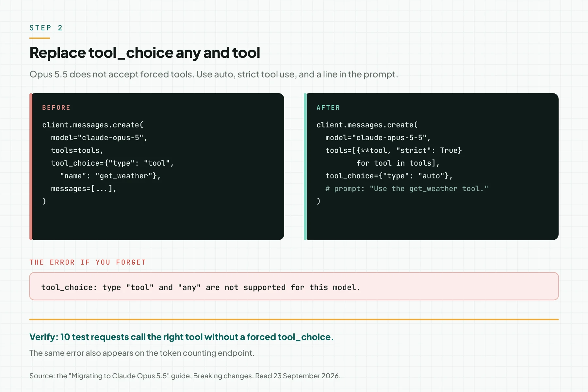Click 'Verify: 10 test requests' line
Image resolution: width=588 pixels, height=392 pixels.
[182, 337]
